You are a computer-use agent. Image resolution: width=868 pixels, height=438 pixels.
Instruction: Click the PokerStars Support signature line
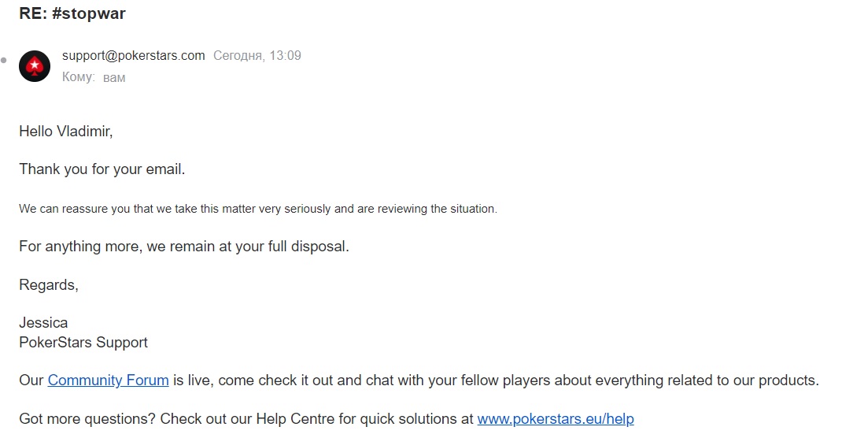coord(83,343)
